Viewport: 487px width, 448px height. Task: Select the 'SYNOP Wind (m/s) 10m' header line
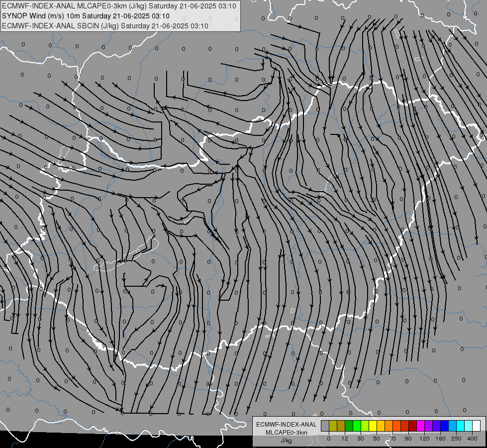point(86,16)
